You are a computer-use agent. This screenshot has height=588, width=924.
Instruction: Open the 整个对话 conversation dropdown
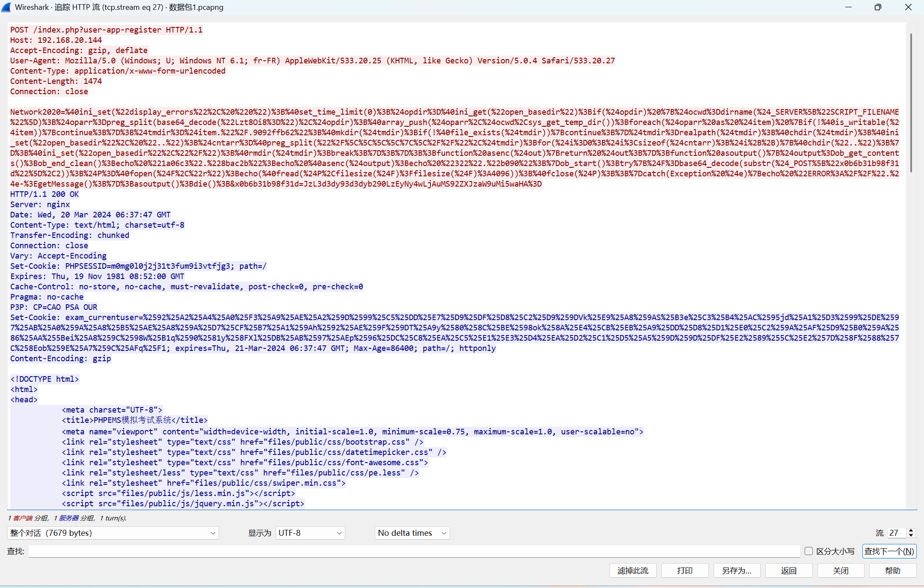pos(113,533)
